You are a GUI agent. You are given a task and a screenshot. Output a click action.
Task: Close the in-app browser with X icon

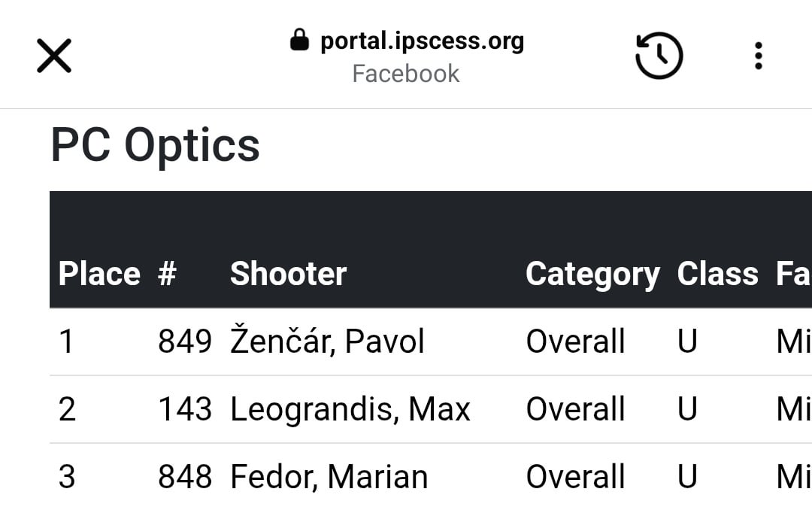[x=54, y=56]
